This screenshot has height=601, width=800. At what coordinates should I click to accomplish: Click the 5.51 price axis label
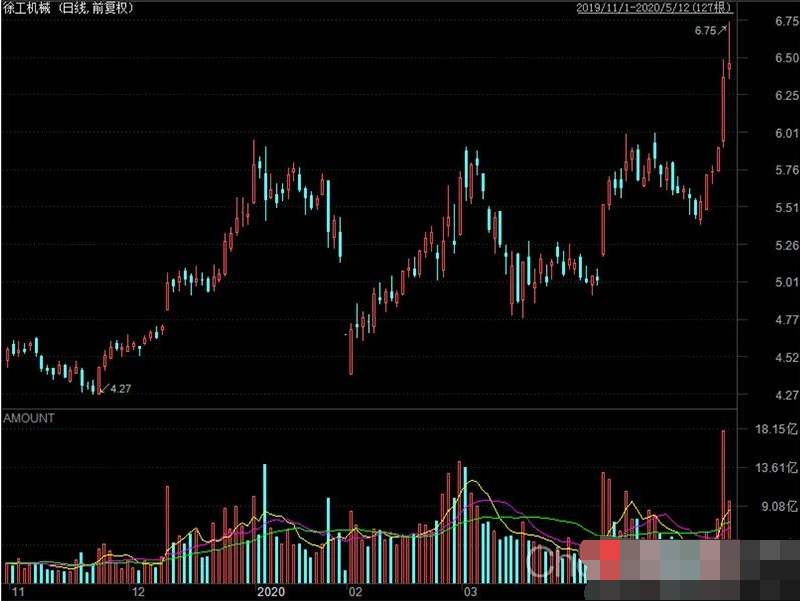(787, 208)
